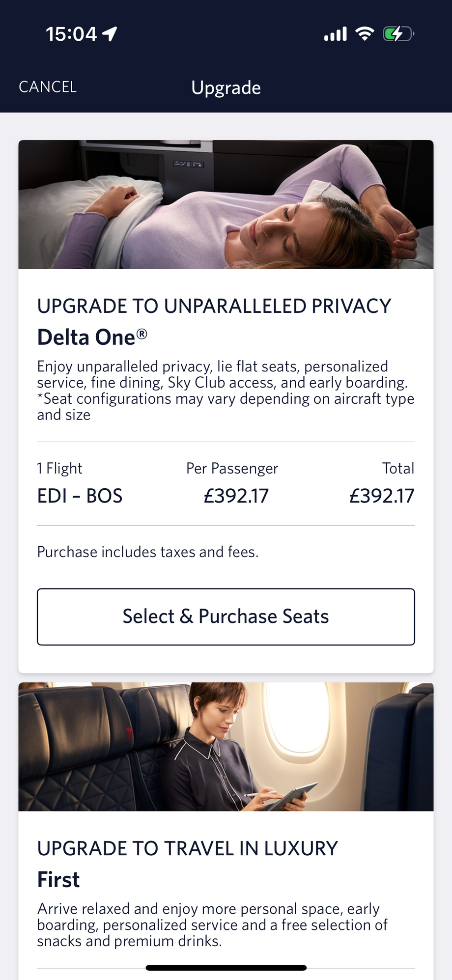452x980 pixels.
Task: Tap the UPGRADE TO TRAVEL IN LUXURY heading
Action: pos(188,848)
